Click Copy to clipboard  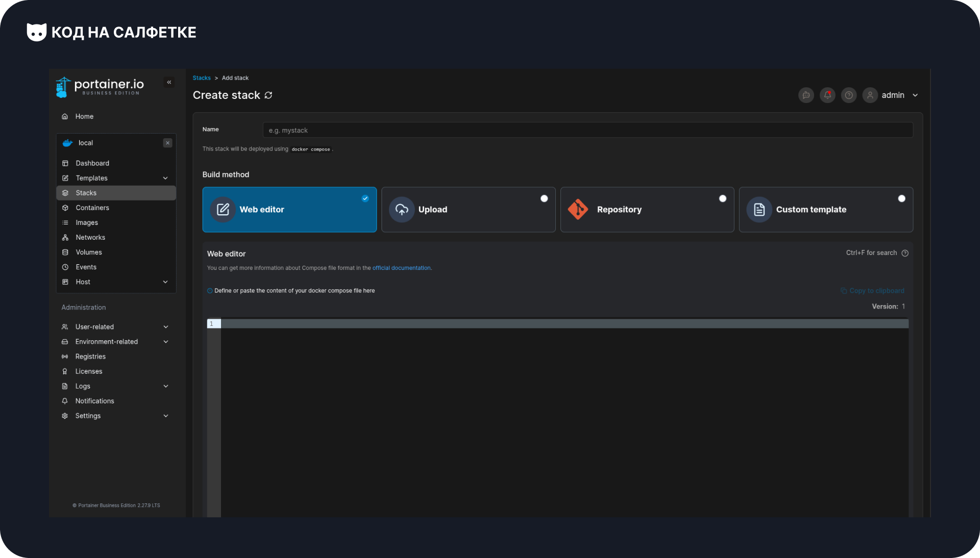(872, 291)
